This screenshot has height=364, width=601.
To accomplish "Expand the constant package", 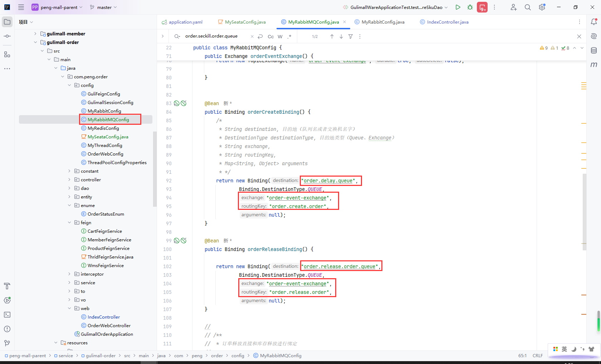I will pos(69,171).
